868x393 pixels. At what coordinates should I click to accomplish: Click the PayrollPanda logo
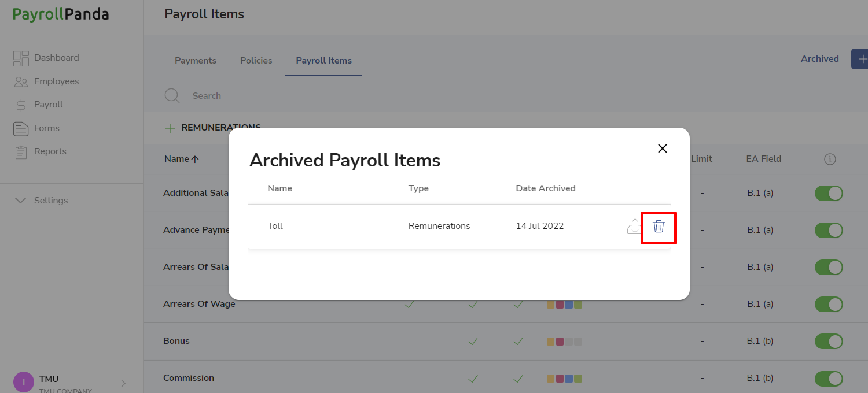click(61, 14)
